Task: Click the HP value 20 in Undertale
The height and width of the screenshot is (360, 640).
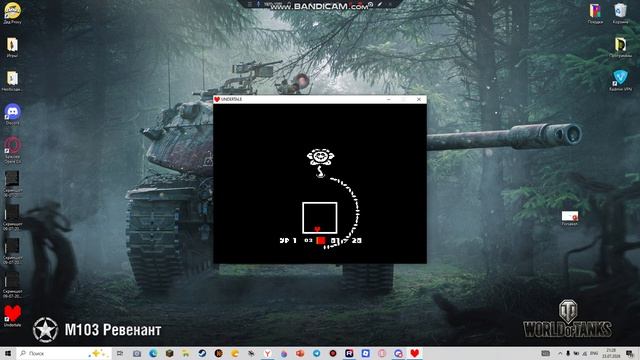Action: tap(357, 240)
